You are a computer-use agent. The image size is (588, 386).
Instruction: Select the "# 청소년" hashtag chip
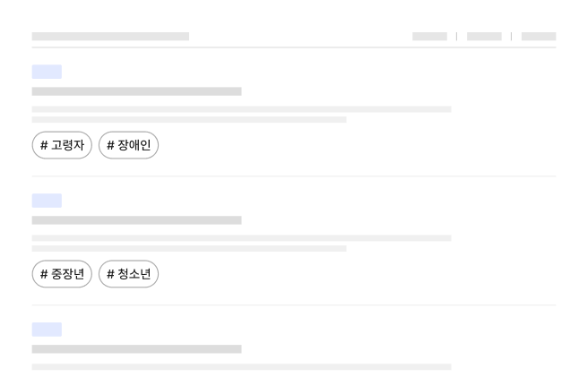click(x=128, y=274)
